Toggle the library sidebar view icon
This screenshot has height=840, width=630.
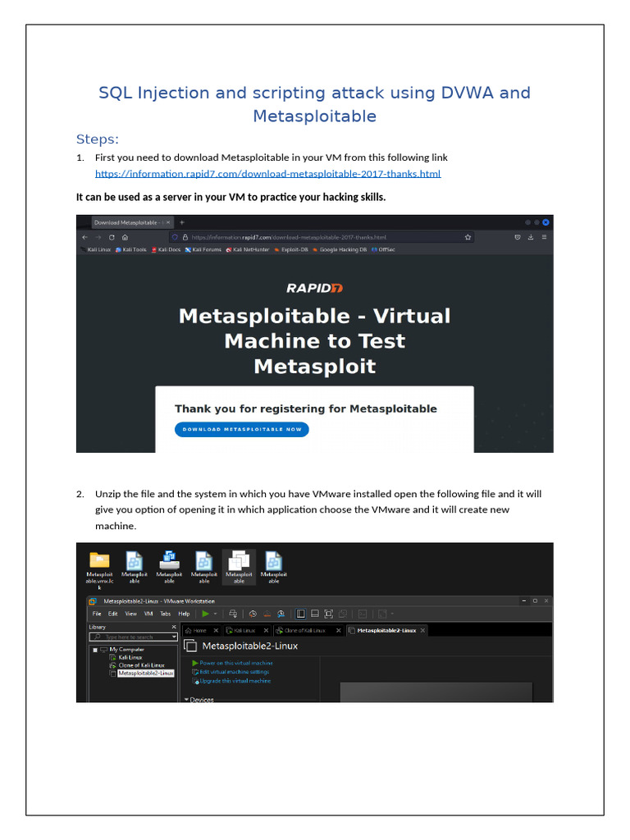(301, 614)
